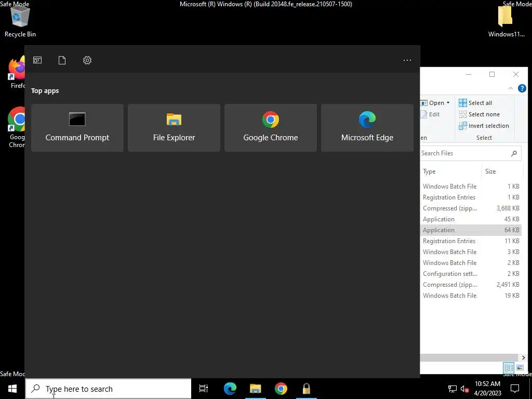This screenshot has height=399, width=532.
Task: Select the 11 KB Registration Entries row
Action: click(x=471, y=241)
